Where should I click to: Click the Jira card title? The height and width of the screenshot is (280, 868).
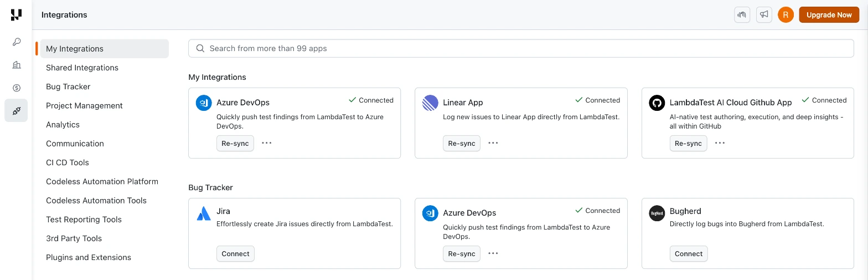223,211
